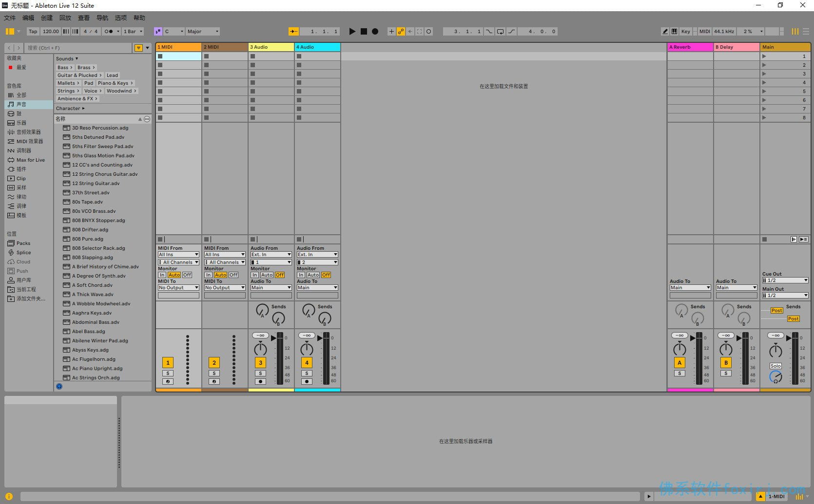This screenshot has height=504, width=814.
Task: Open the 文件 menu
Action: tap(10, 18)
